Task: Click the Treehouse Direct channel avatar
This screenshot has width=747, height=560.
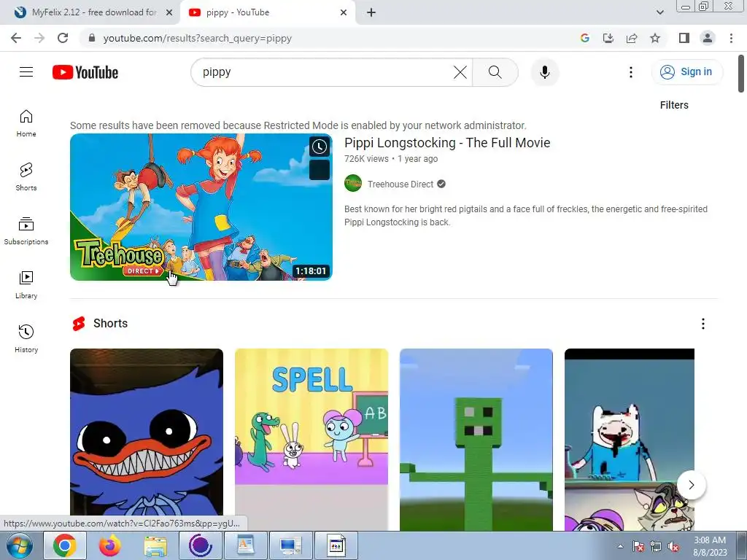Action: [x=353, y=183]
